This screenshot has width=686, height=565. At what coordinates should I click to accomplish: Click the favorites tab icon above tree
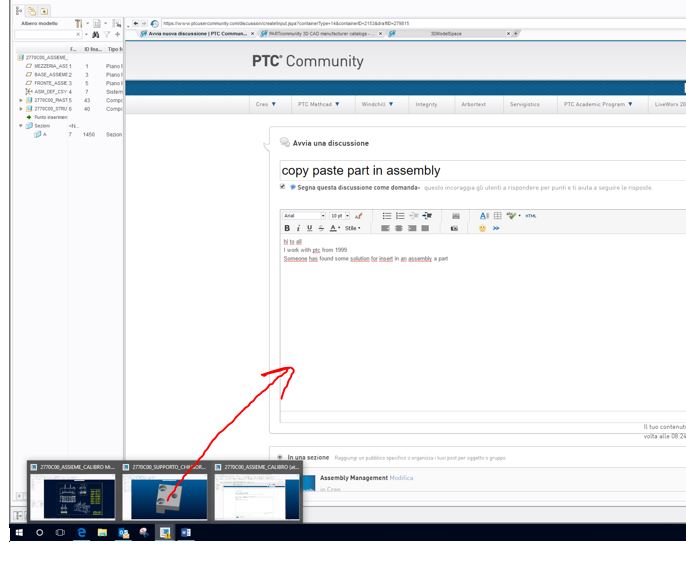click(45, 11)
